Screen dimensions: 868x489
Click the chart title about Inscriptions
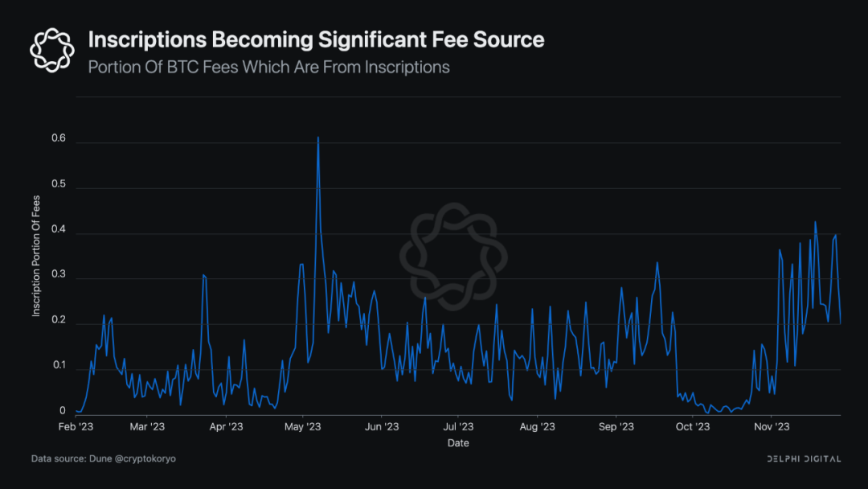coord(316,40)
